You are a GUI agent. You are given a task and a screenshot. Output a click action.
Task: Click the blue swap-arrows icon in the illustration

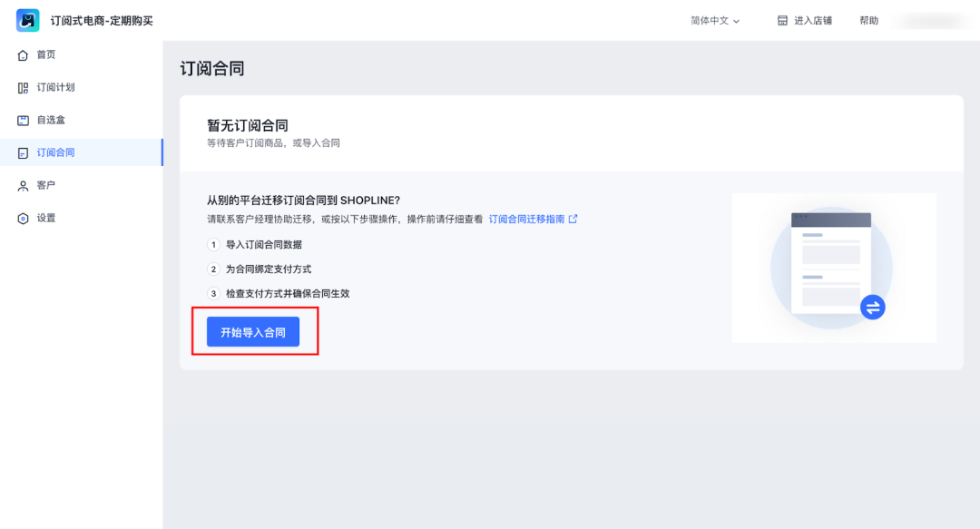[872, 308]
